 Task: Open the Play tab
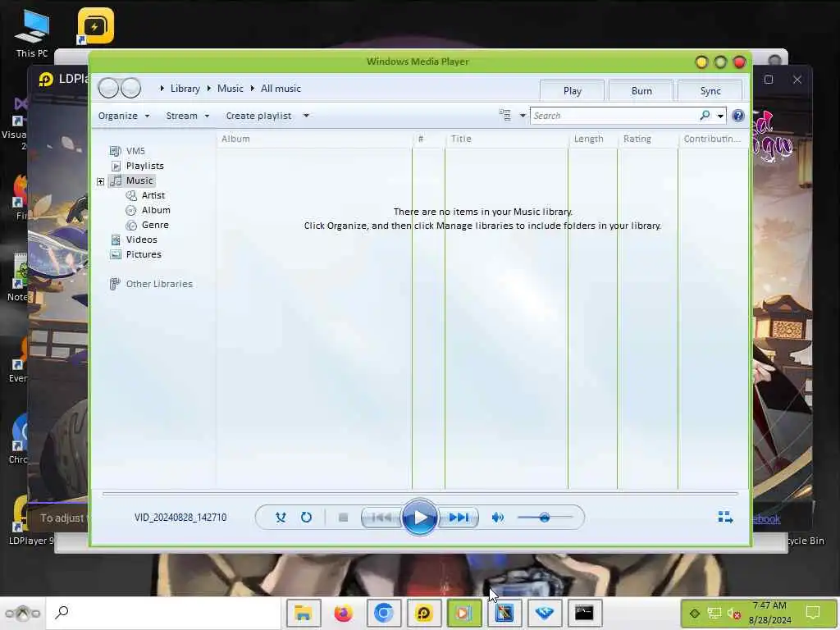572,90
